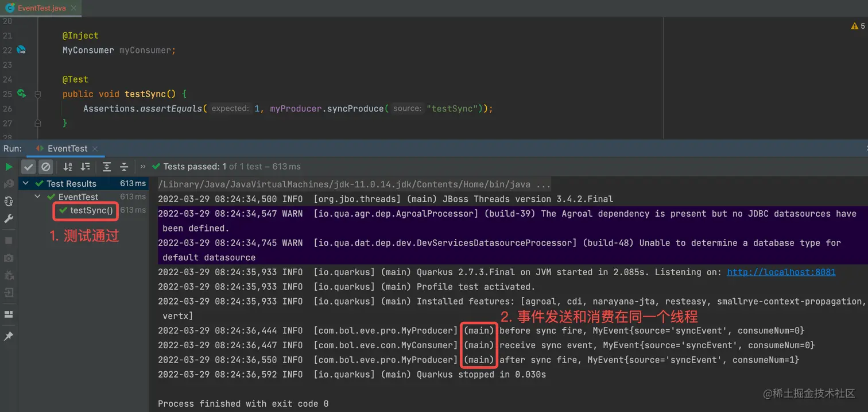Sort tests by duration
The height and width of the screenshot is (412, 868).
(x=86, y=167)
